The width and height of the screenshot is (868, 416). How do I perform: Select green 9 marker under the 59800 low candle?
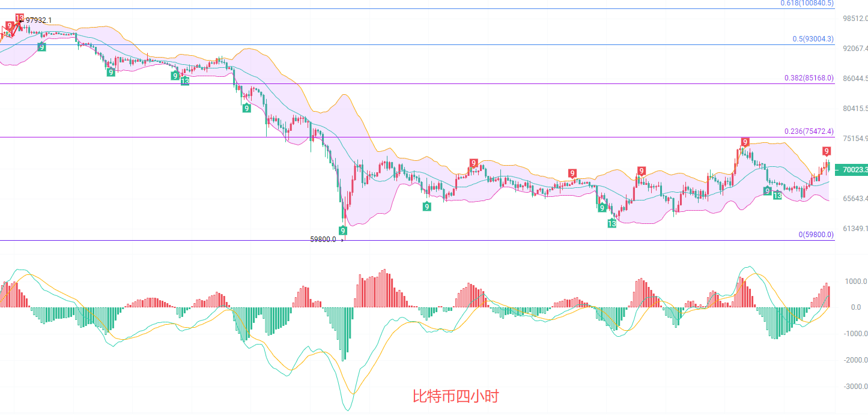coord(342,231)
